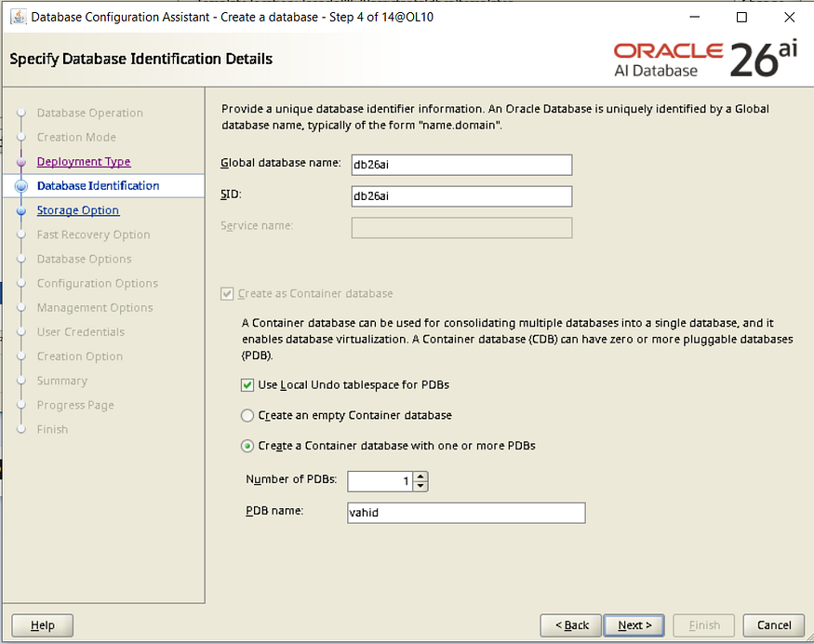Open the Deployment Type step
814x644 pixels.
[84, 162]
